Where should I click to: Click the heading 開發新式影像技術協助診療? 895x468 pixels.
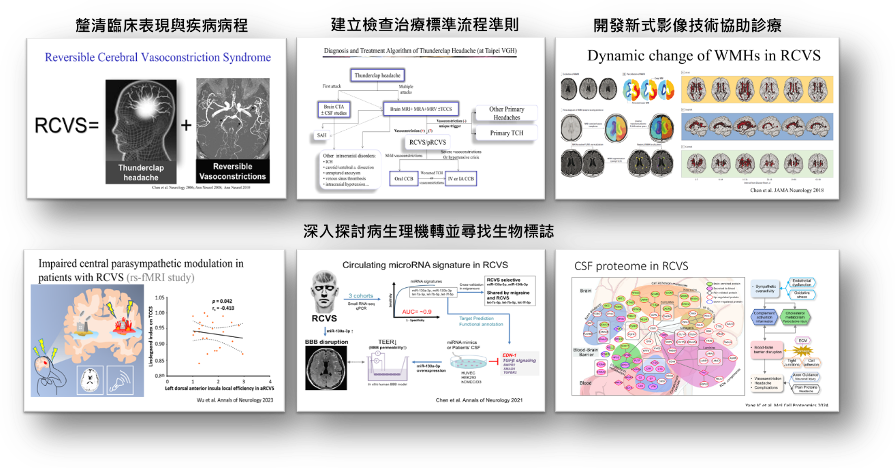click(x=687, y=25)
